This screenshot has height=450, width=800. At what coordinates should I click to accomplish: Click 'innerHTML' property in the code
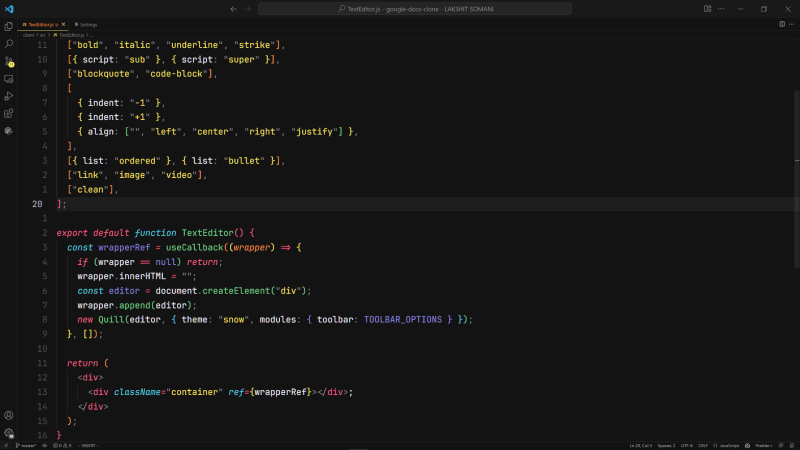pyautogui.click(x=142, y=276)
